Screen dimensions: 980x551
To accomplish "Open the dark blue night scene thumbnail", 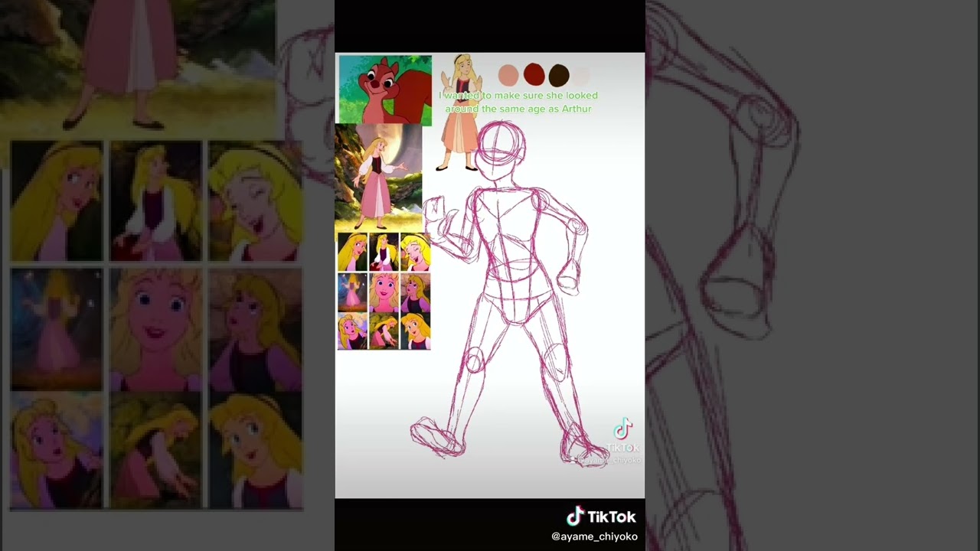I will [x=352, y=292].
